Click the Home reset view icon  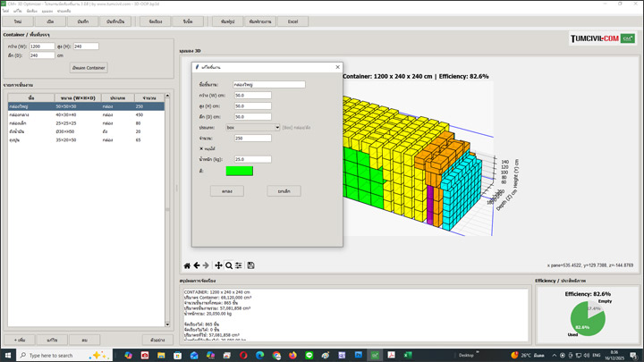coord(187,265)
